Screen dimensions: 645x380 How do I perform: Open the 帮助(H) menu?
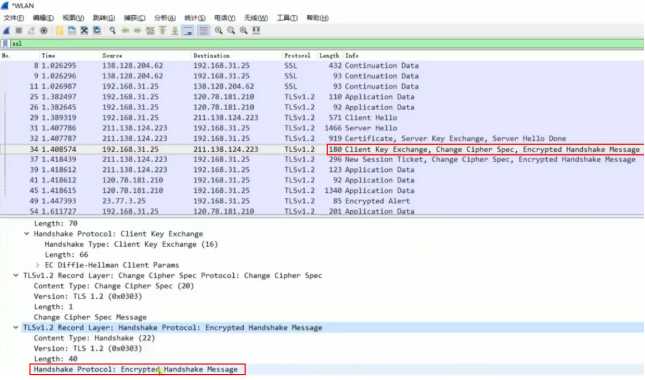pyautogui.click(x=317, y=18)
